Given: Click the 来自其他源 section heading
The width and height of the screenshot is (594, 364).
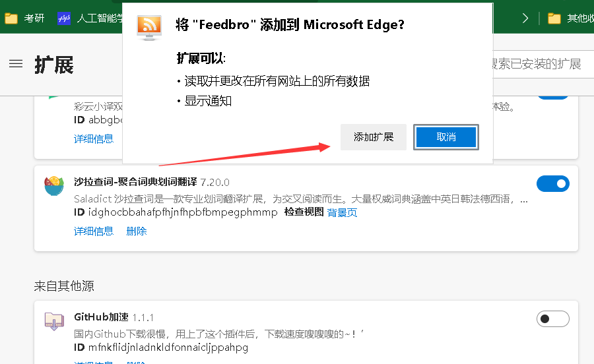Looking at the screenshot, I should 64,286.
